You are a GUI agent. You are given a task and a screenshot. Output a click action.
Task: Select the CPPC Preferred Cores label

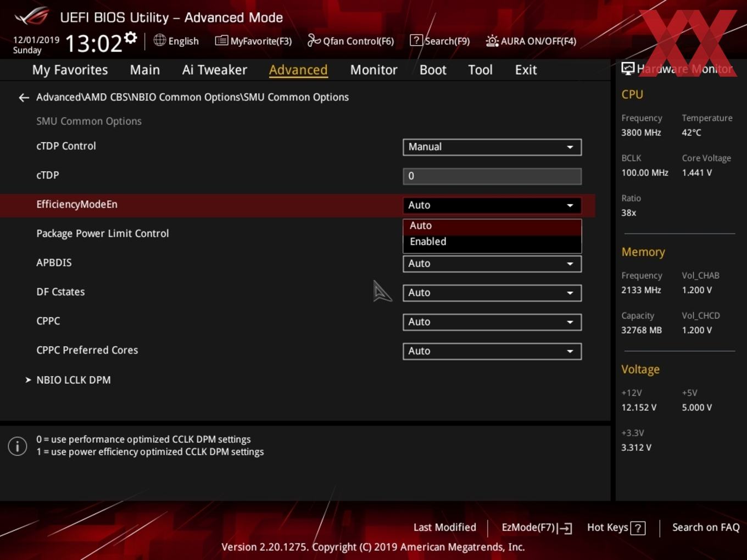coord(87,350)
